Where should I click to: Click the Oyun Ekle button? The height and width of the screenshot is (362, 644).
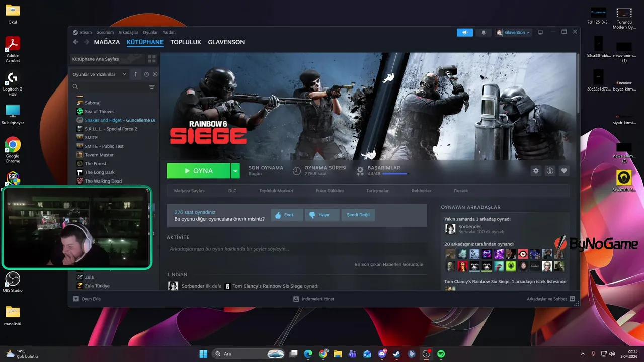(x=87, y=299)
